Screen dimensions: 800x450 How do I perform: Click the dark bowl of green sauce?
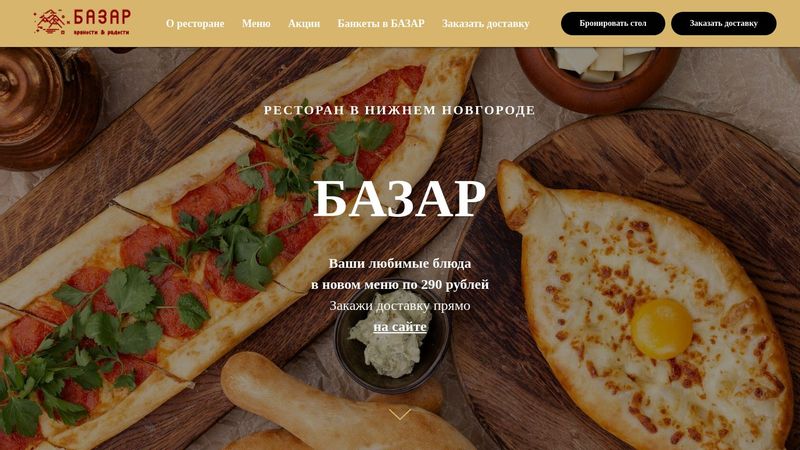point(392,337)
